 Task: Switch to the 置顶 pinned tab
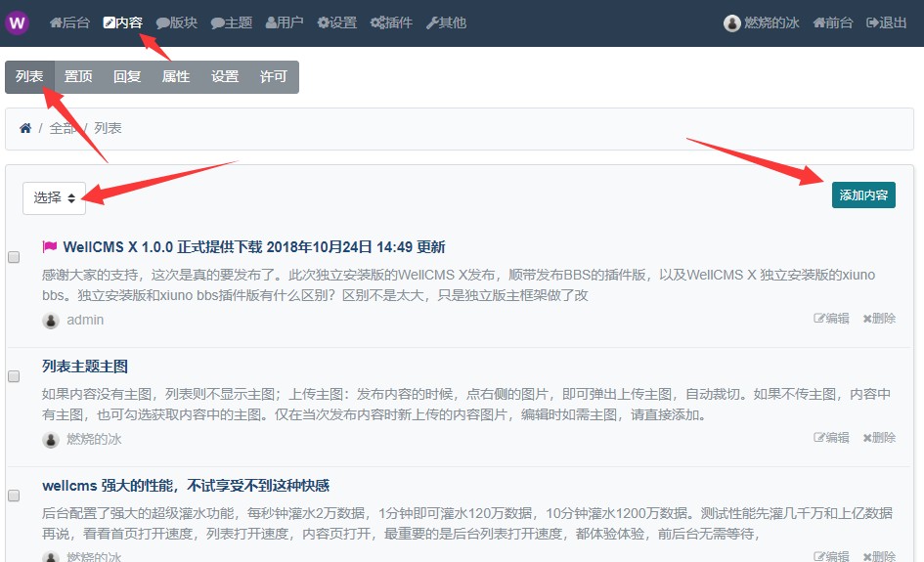[x=78, y=76]
